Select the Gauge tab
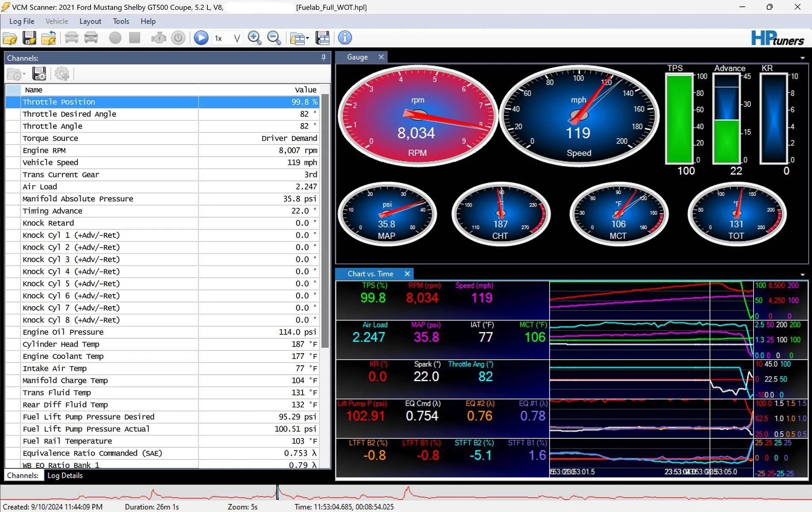This screenshot has width=812, height=512. coord(357,57)
